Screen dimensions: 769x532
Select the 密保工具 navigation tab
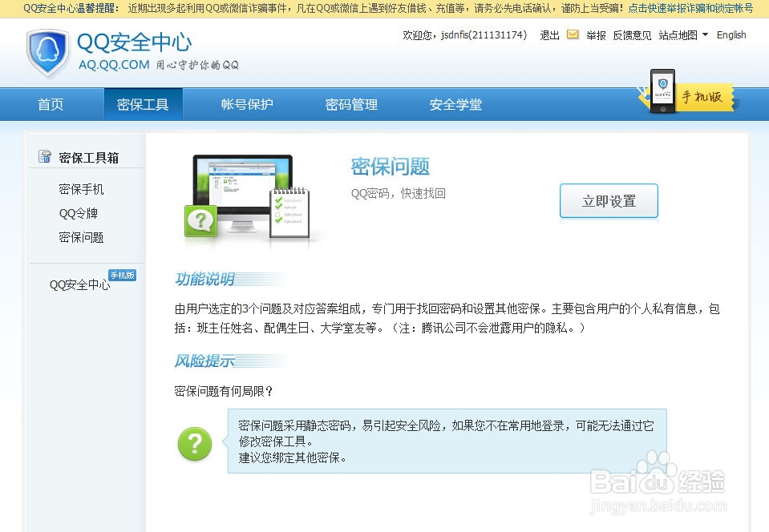click(144, 104)
